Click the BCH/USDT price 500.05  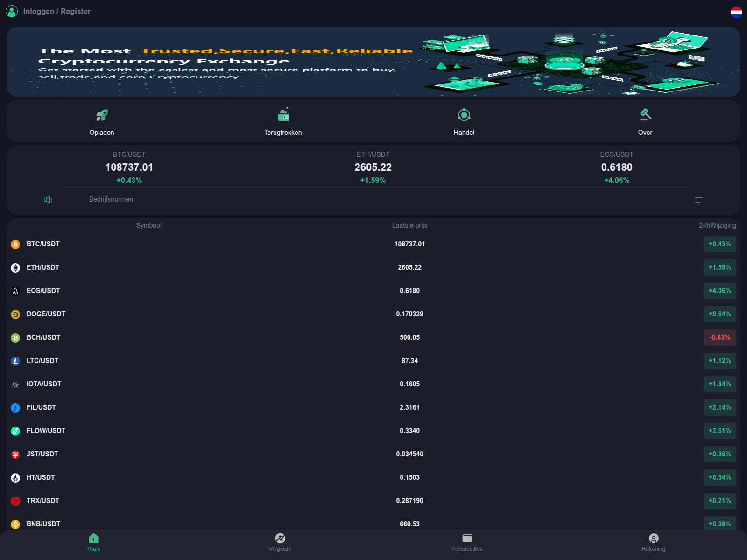coord(410,337)
